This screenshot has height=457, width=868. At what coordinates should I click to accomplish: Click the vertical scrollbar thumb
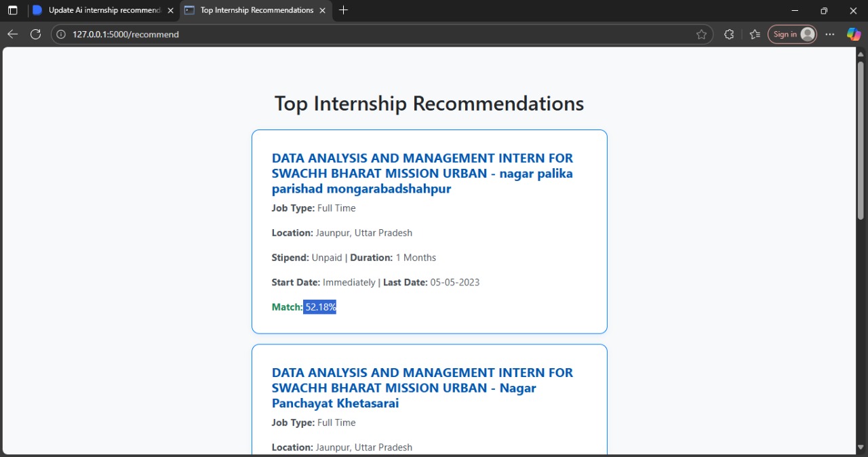coord(861,140)
